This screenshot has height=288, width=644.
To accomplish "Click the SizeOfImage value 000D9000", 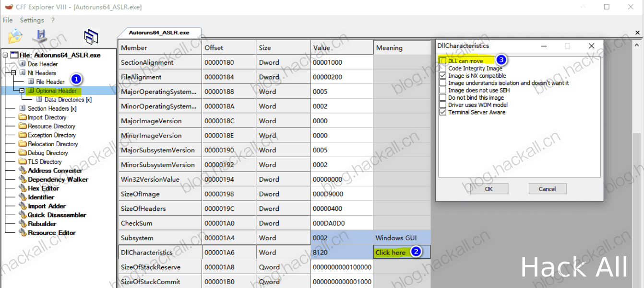I will pyautogui.click(x=342, y=194).
